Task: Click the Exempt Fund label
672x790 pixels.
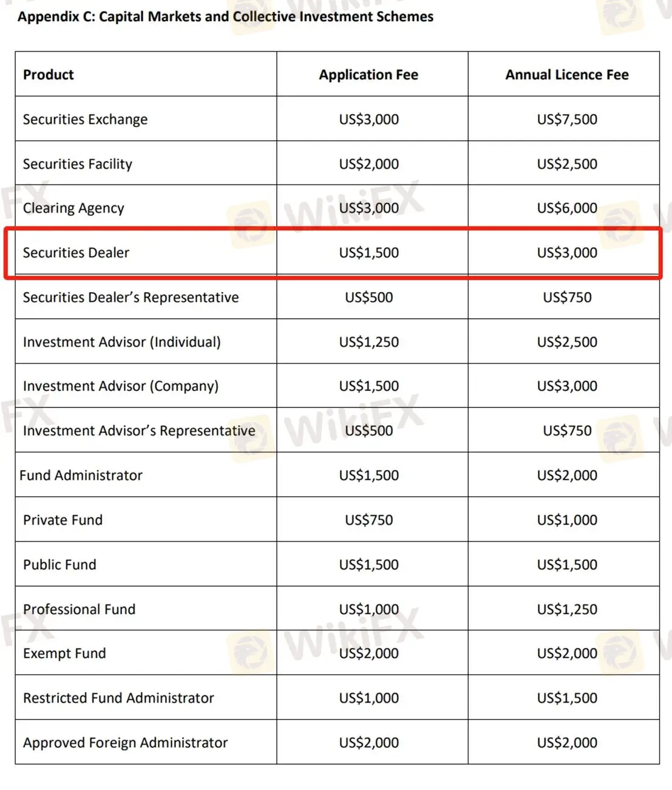Action: tap(64, 653)
